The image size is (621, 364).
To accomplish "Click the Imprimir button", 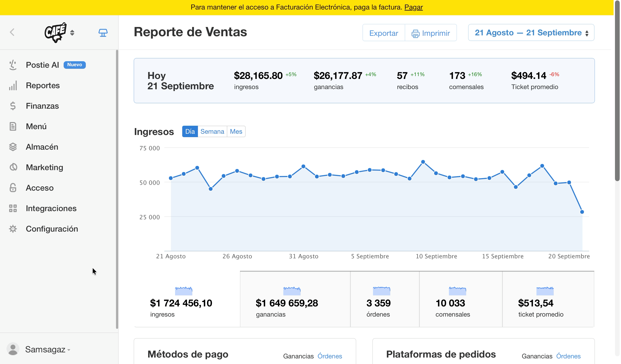I will pos(431,33).
